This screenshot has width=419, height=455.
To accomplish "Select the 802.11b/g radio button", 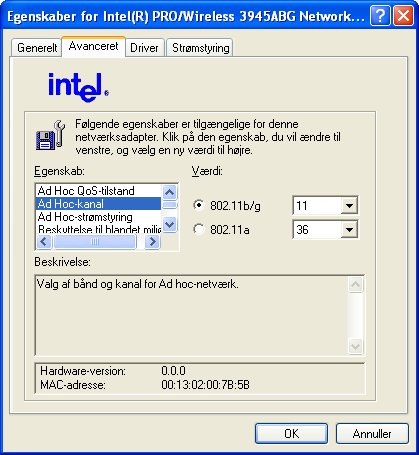I will [x=198, y=205].
